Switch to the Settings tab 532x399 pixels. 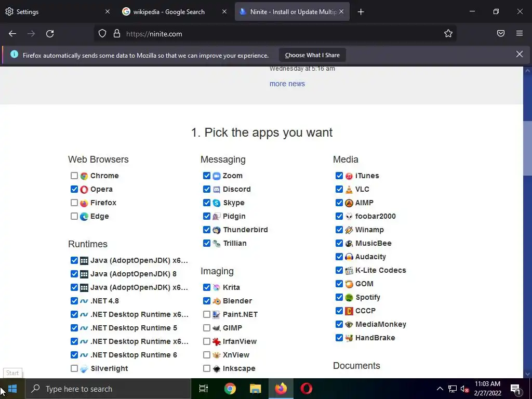point(58,11)
